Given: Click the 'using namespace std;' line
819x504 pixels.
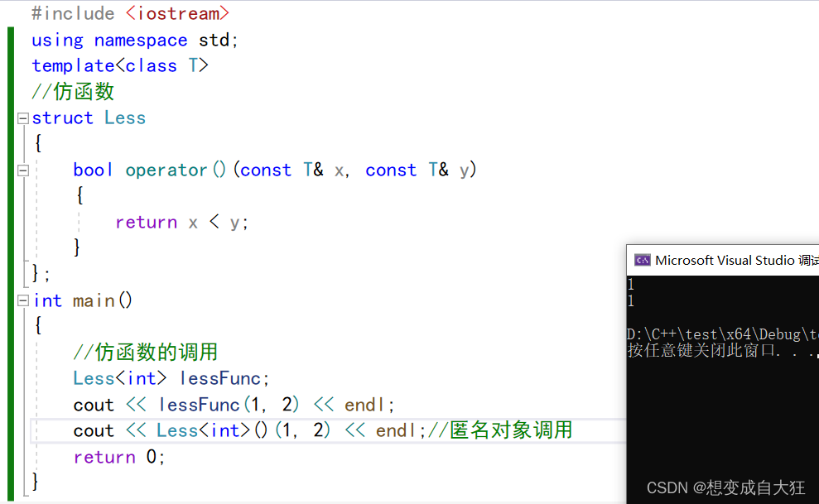Looking at the screenshot, I should tap(135, 41).
